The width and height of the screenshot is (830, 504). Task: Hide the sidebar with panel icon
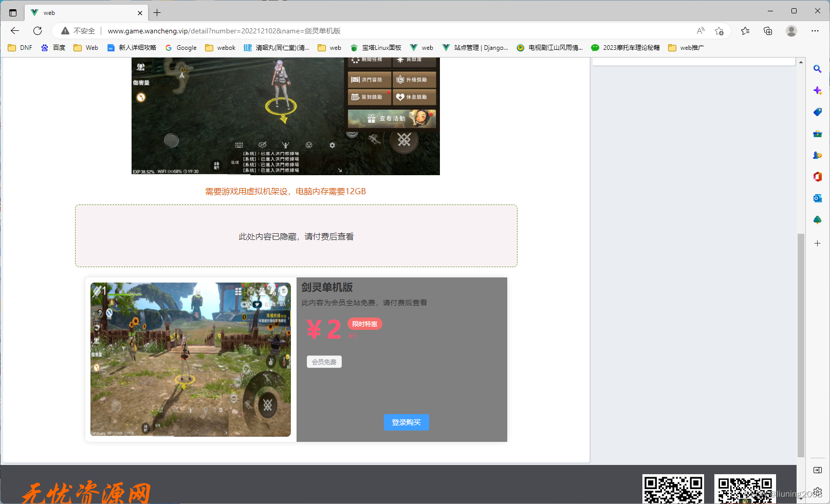818,470
